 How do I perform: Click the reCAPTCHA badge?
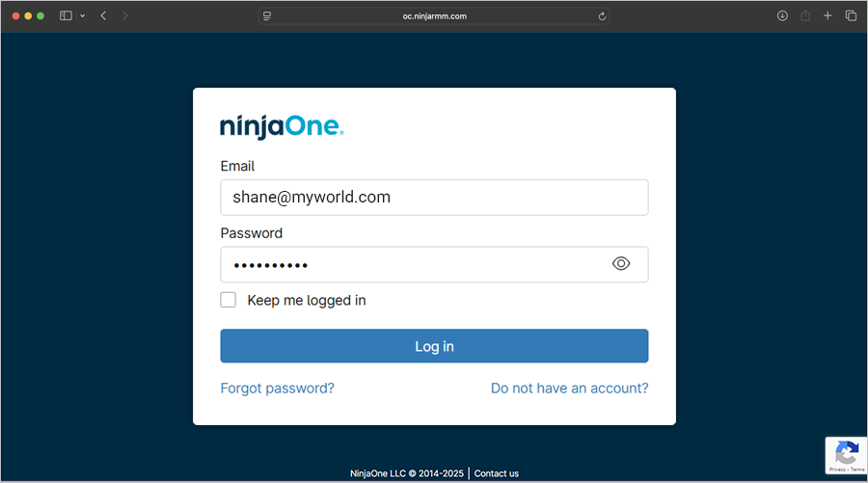point(846,455)
